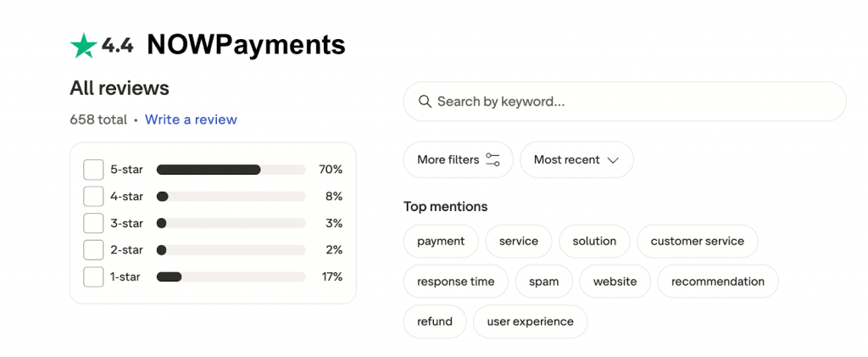Select the payment mention tag
Screen dimensions: 868x357
tap(441, 241)
